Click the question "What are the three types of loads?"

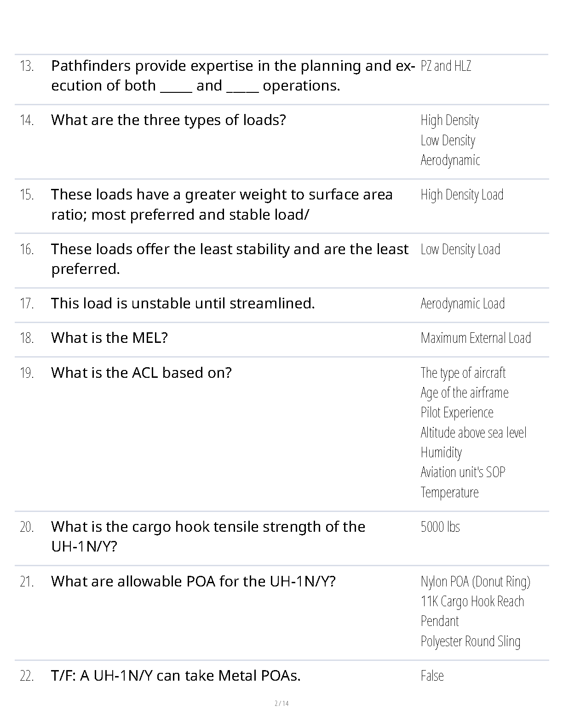pos(168,120)
